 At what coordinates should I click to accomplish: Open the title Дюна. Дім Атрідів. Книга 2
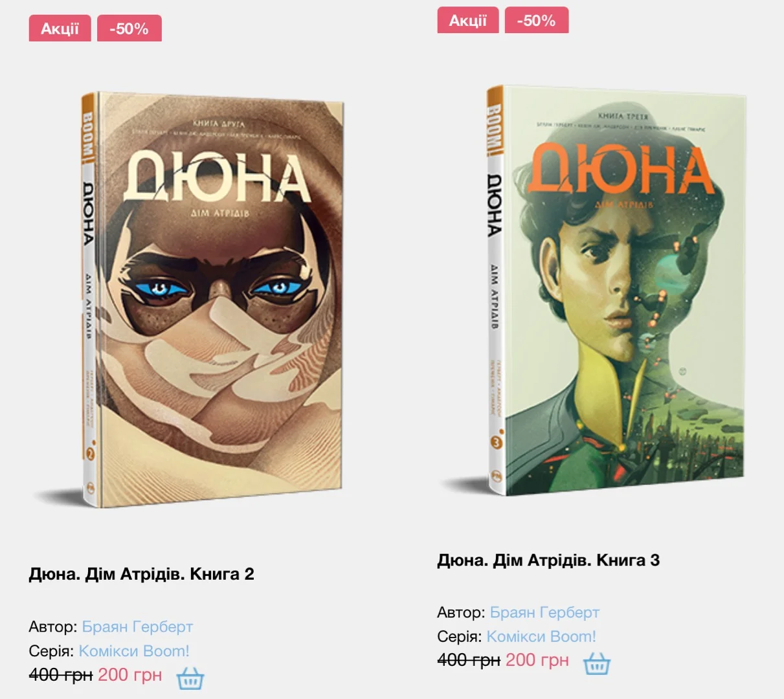tap(141, 574)
